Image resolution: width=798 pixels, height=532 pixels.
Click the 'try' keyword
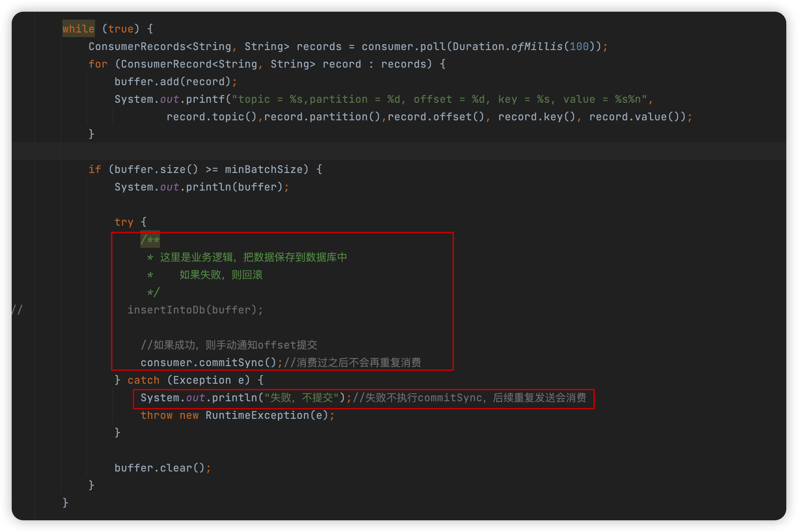(x=124, y=222)
